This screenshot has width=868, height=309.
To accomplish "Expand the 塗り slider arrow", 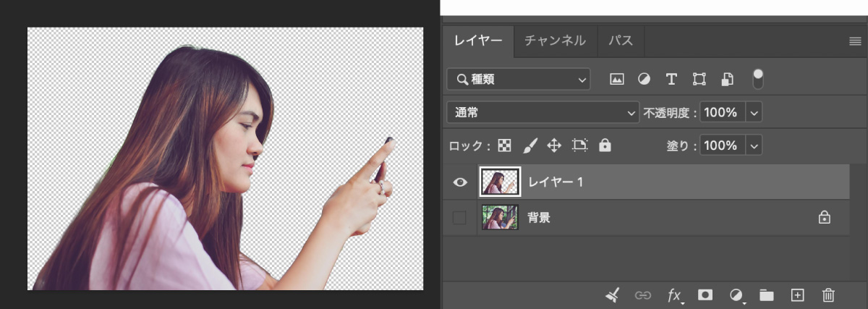I will click(x=754, y=146).
